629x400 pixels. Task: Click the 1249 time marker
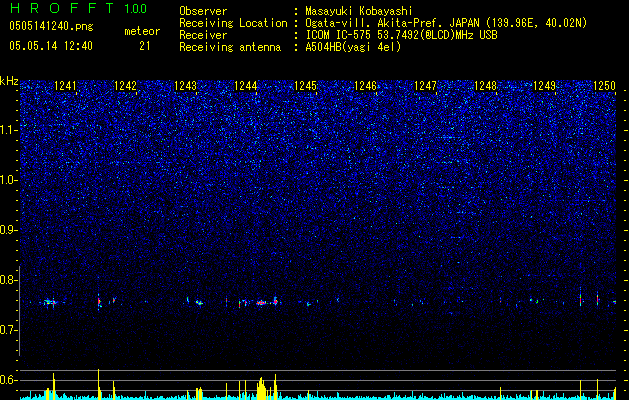[x=545, y=86]
